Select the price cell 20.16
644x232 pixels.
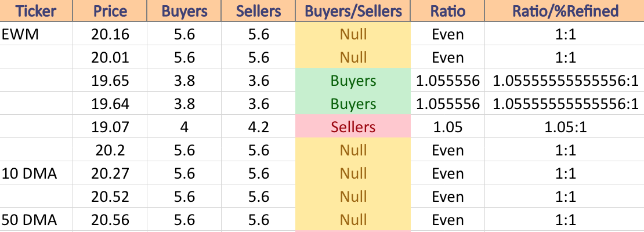pyautogui.click(x=110, y=34)
